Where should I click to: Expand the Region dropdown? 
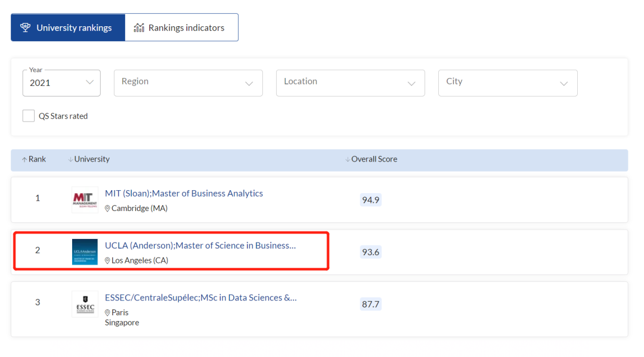(x=188, y=83)
